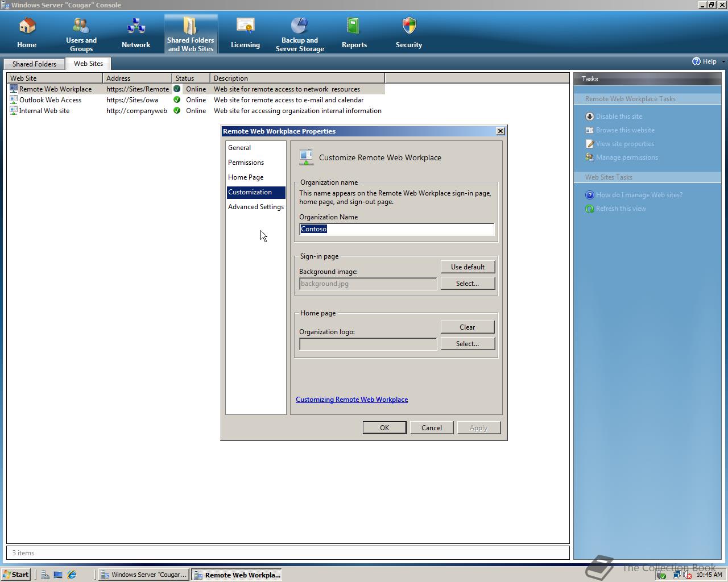Screen dimensions: 728x582
Task: Click Use default background button
Action: pyautogui.click(x=468, y=267)
